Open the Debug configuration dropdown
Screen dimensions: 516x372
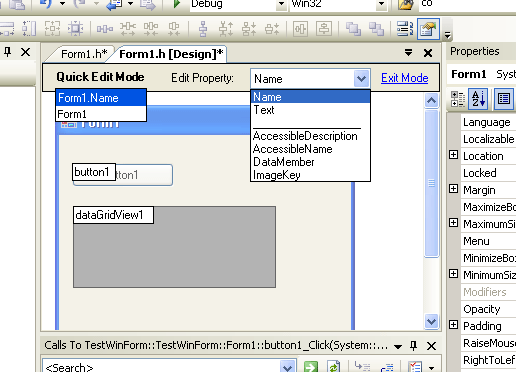point(281,4)
